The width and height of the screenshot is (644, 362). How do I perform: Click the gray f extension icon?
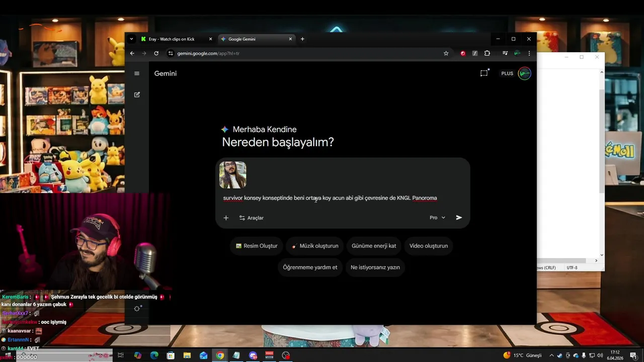[474, 53]
